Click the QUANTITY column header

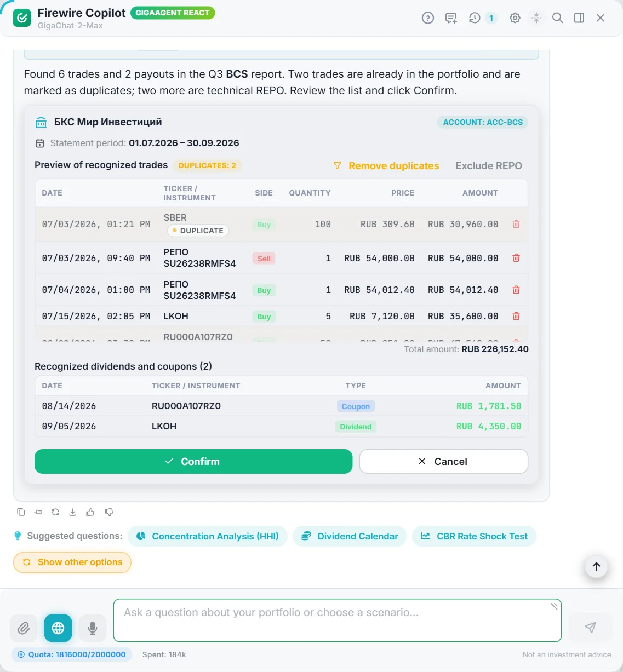[310, 193]
